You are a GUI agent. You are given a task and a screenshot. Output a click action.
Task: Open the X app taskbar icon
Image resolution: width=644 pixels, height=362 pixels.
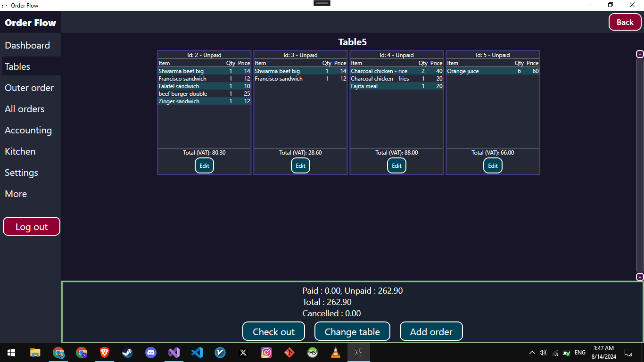pyautogui.click(x=243, y=353)
